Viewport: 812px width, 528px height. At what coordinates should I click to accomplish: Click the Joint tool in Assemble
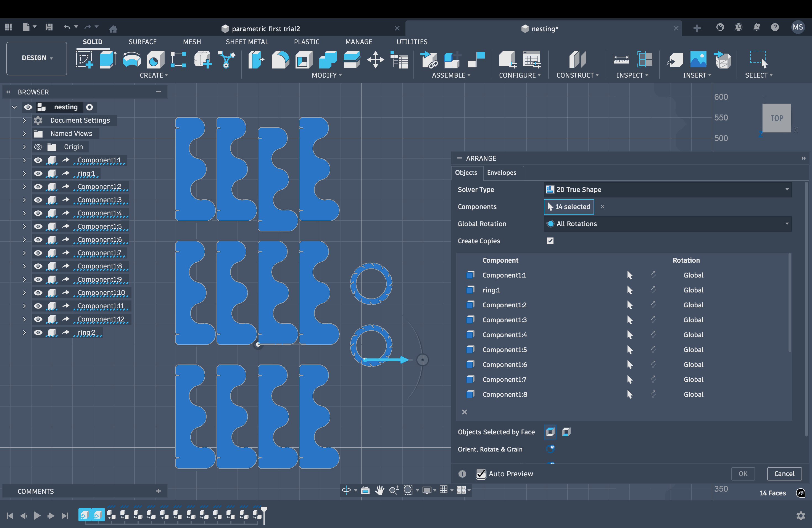pos(429,59)
